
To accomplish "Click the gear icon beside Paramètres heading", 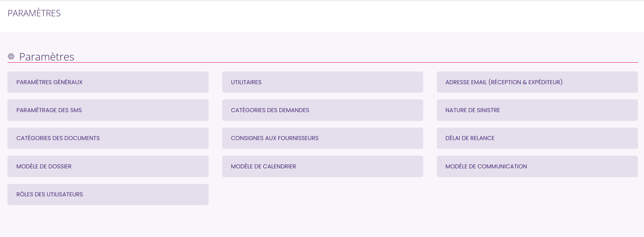I will [11, 56].
